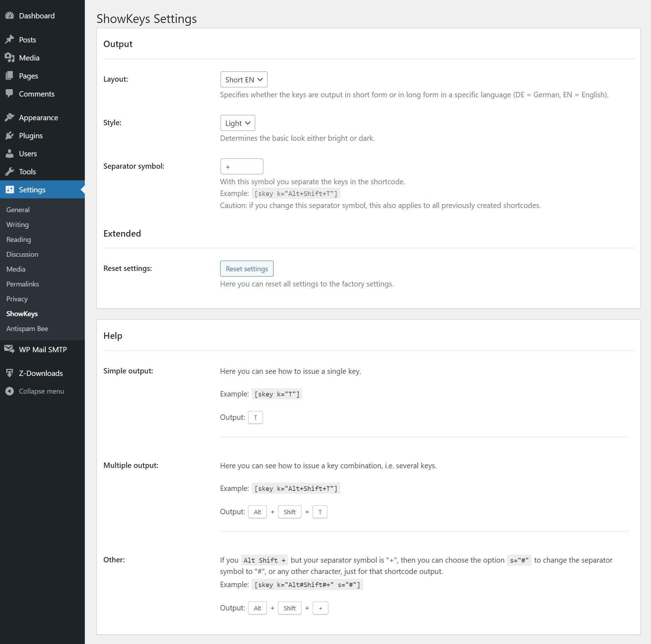Image resolution: width=651 pixels, height=644 pixels.
Task: Open the General settings submenu item
Action: tap(18, 210)
